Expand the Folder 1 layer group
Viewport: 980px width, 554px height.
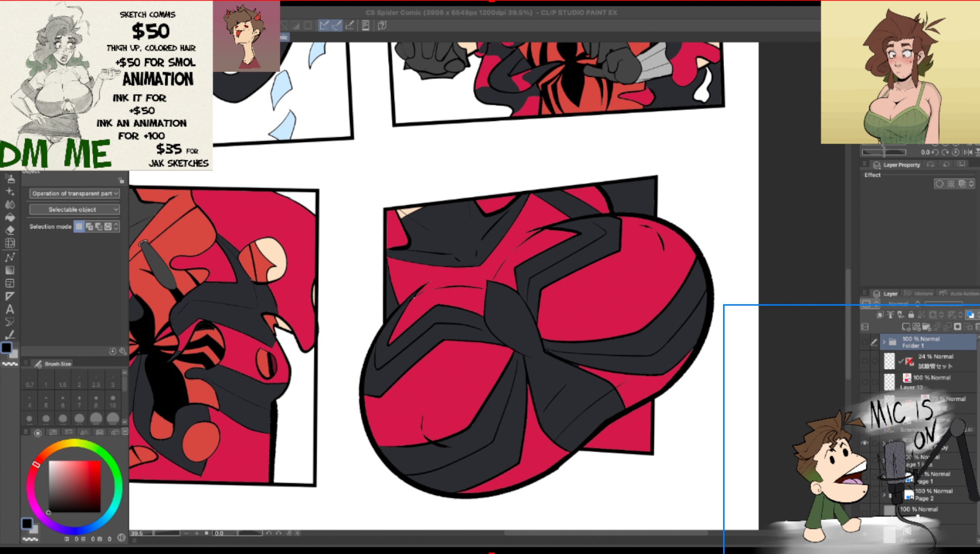click(x=884, y=342)
